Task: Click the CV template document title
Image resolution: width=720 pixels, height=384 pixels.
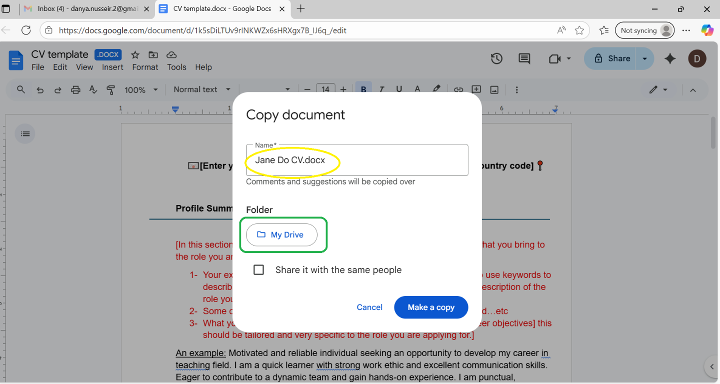Action: [x=60, y=54]
